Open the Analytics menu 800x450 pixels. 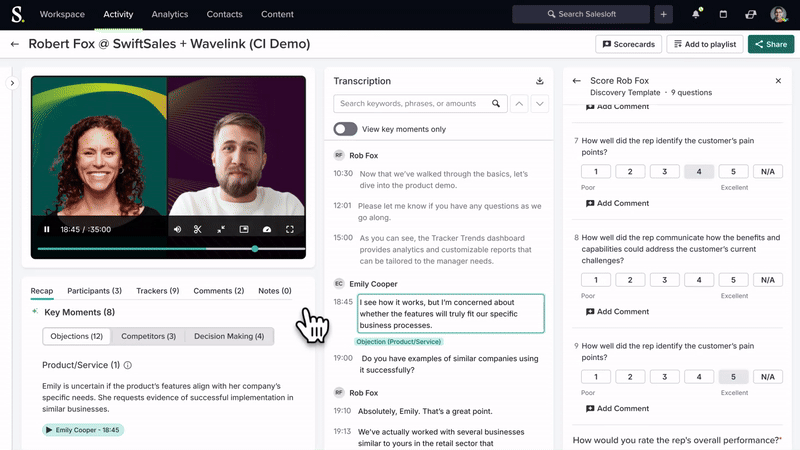click(170, 14)
